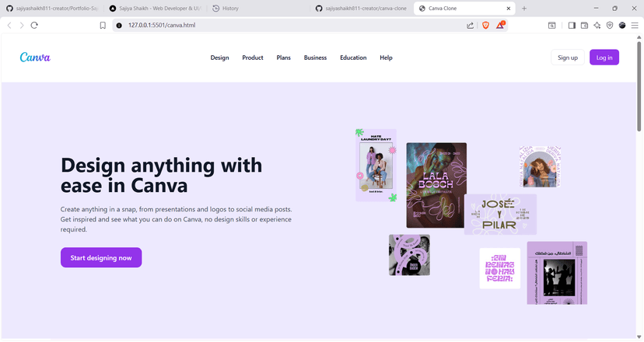Select the Canva Clone tab

tap(464, 9)
